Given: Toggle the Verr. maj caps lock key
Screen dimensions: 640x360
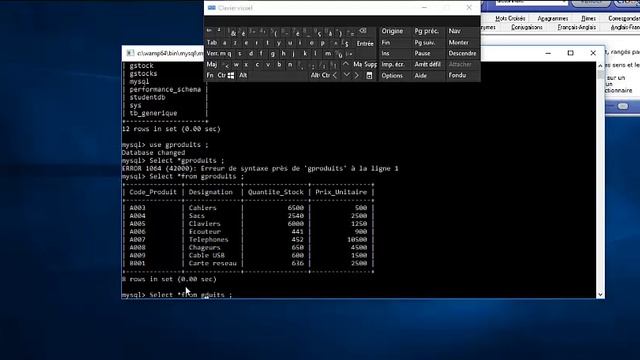Looking at the screenshot, I should (x=216, y=53).
